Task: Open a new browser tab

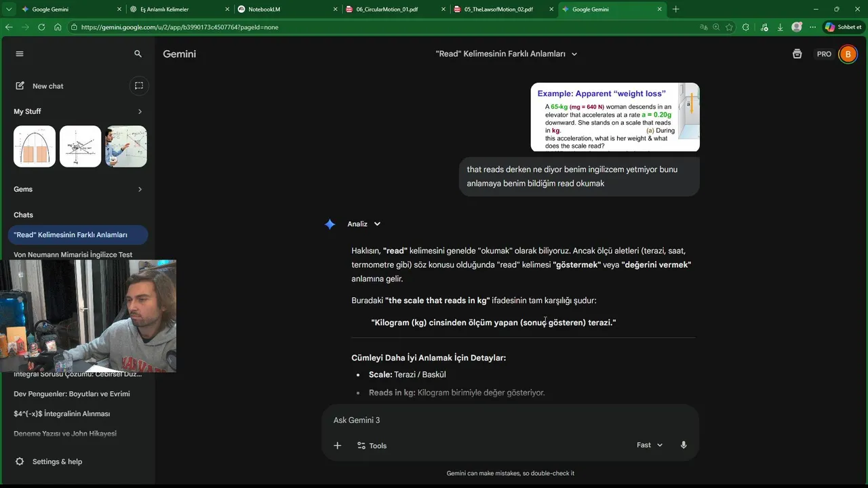Action: [675, 9]
